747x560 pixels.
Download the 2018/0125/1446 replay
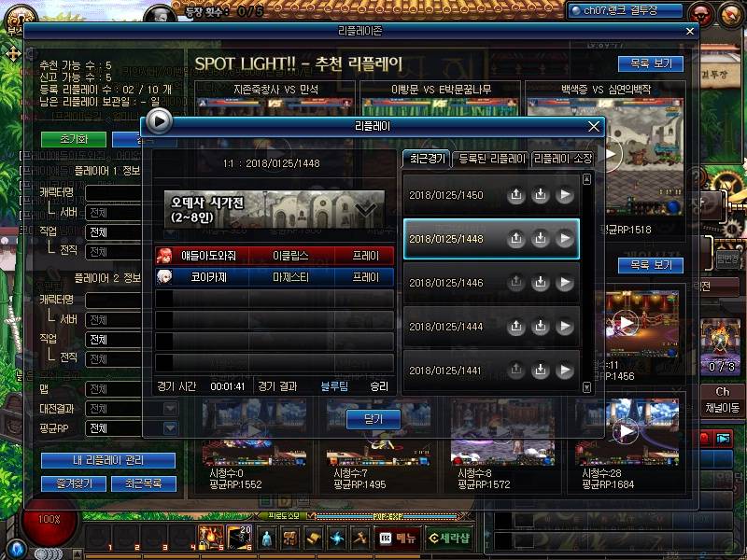pyautogui.click(x=540, y=283)
